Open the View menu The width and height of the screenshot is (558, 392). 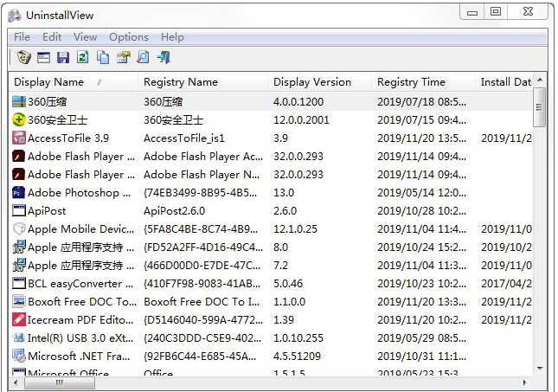tap(85, 37)
